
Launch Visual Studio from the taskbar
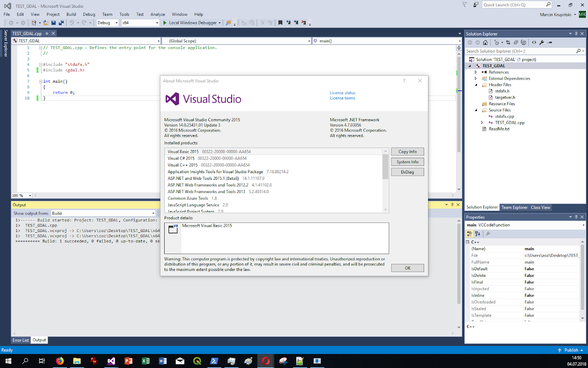[111, 361]
